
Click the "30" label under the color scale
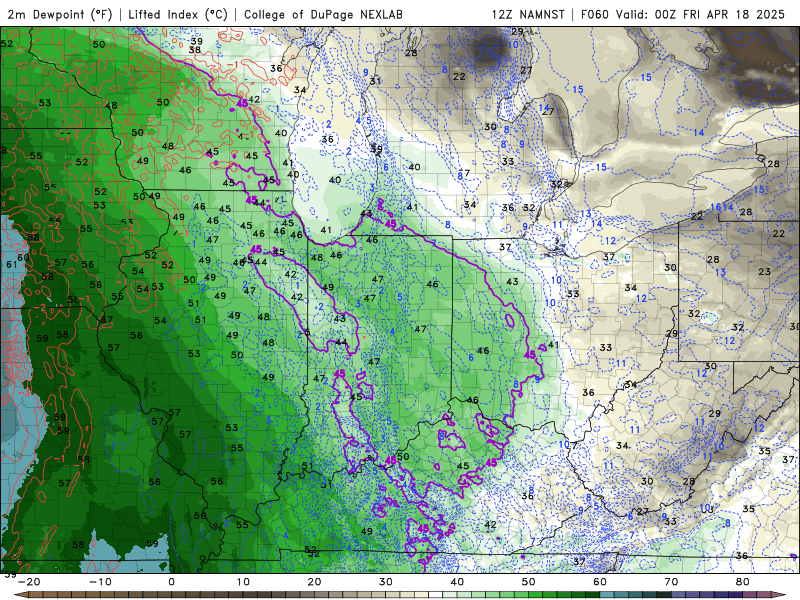386,582
